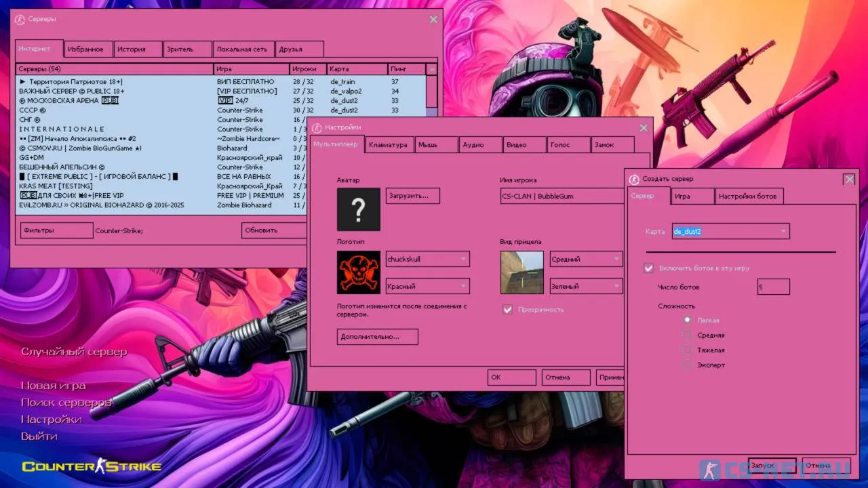Open the Аудио settings tab
Viewport: 868px width, 488px height.
[x=481, y=144]
